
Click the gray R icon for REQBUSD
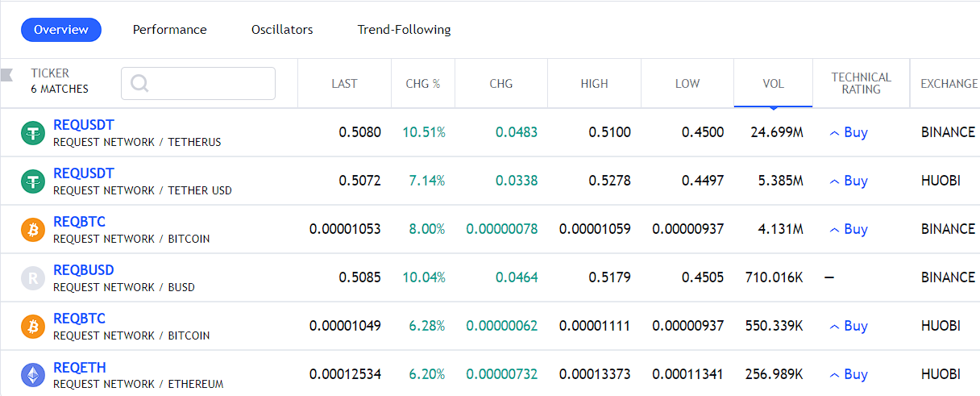33,278
